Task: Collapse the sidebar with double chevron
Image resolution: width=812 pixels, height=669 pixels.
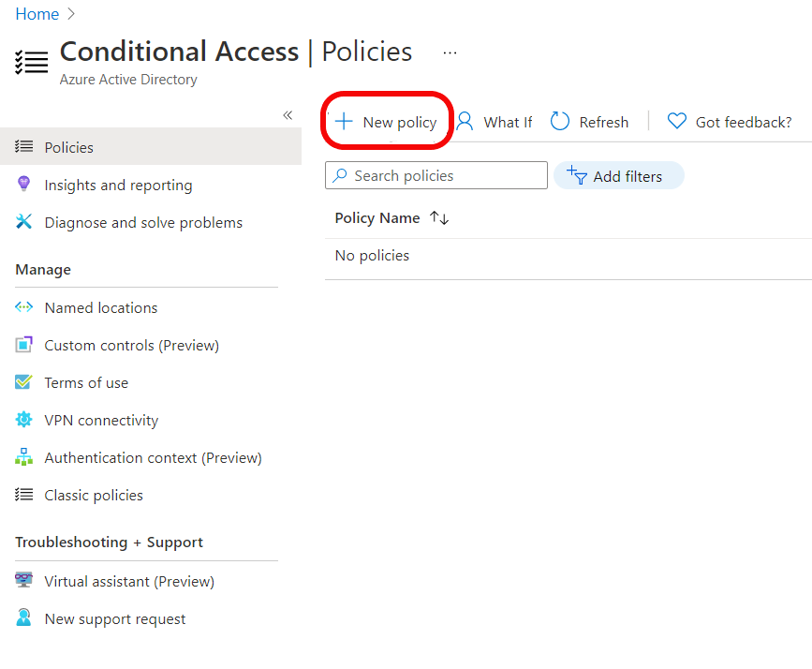Action: pos(288,115)
